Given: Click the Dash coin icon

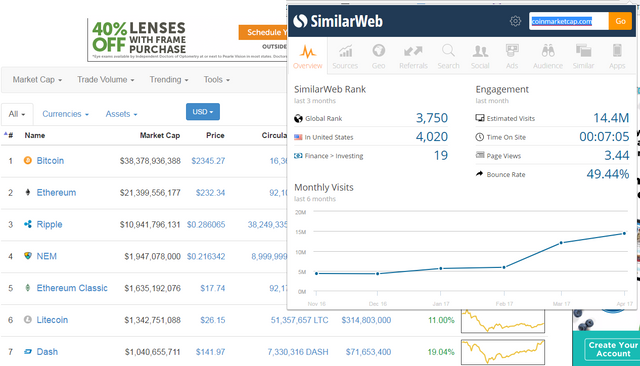Looking at the screenshot, I should coord(28,351).
